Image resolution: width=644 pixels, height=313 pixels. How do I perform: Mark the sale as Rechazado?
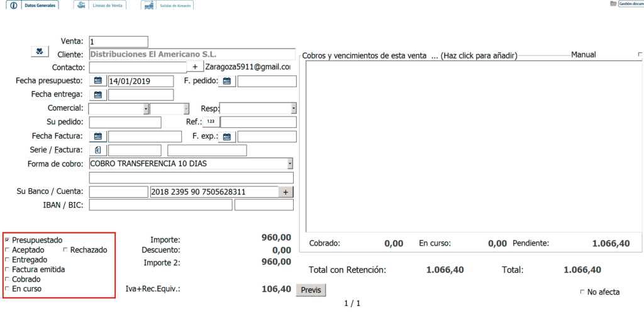(65, 250)
